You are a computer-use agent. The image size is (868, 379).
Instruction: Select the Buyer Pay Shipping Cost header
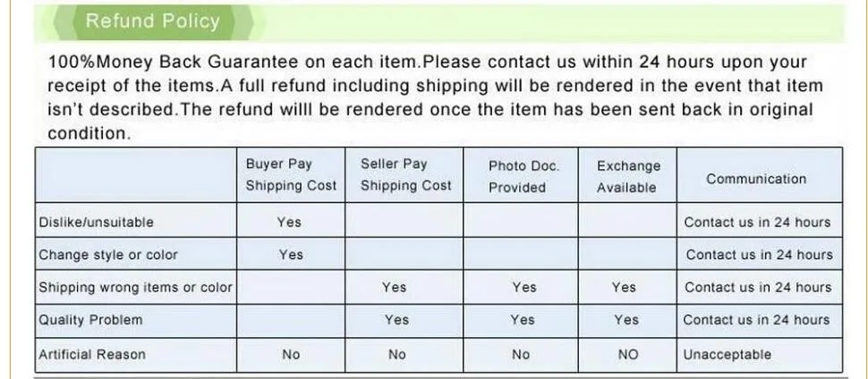[291, 175]
